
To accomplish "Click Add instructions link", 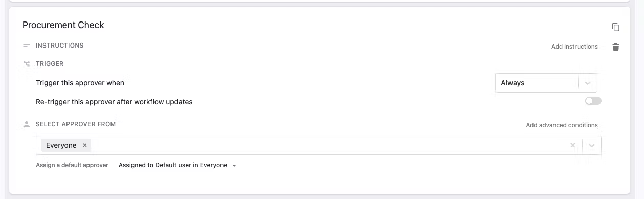I will 574,47.
